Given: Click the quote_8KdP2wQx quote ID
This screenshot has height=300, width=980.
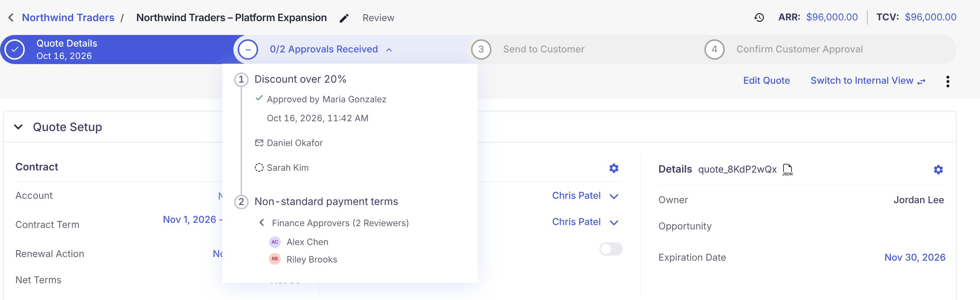Looking at the screenshot, I should tap(737, 169).
